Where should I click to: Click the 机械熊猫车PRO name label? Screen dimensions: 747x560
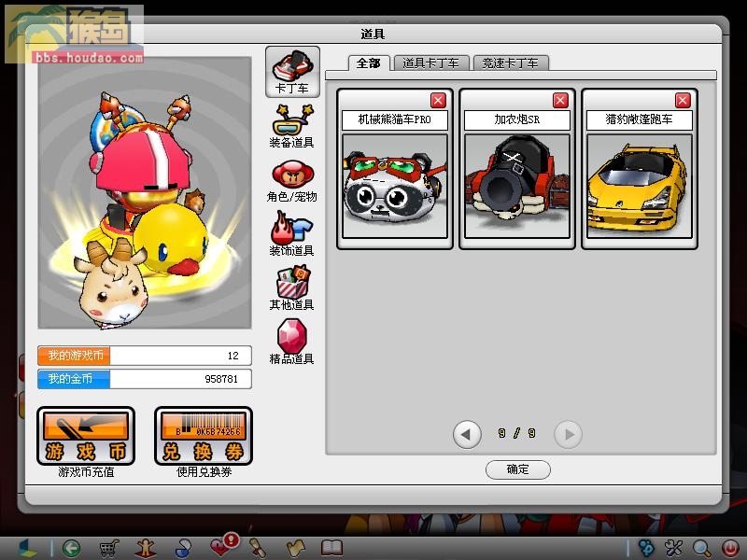395,119
